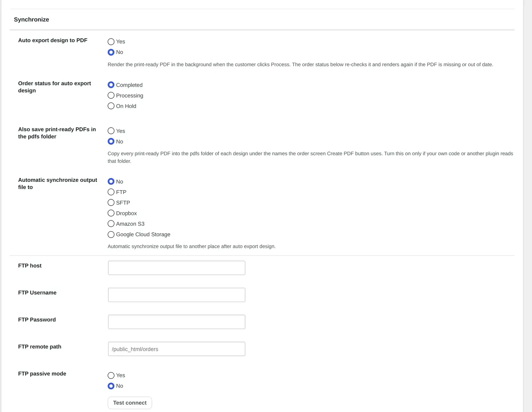Click the 'Also save print-ready PDFs' label
This screenshot has width=532, height=412.
coord(57,133)
